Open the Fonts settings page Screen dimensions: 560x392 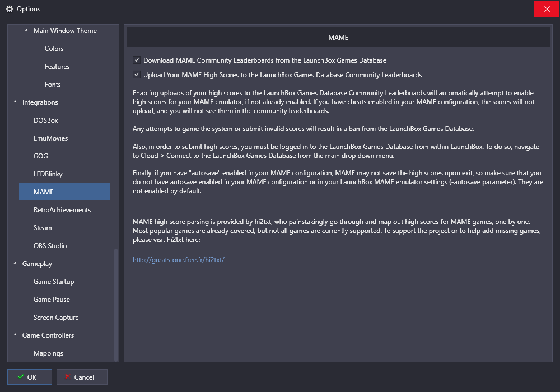53,84
